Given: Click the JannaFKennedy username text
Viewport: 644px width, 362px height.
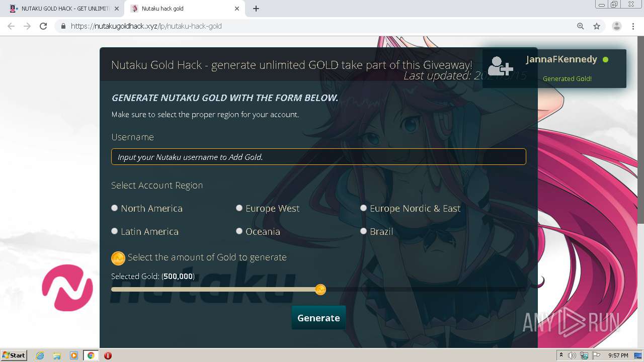Looking at the screenshot, I should (561, 59).
